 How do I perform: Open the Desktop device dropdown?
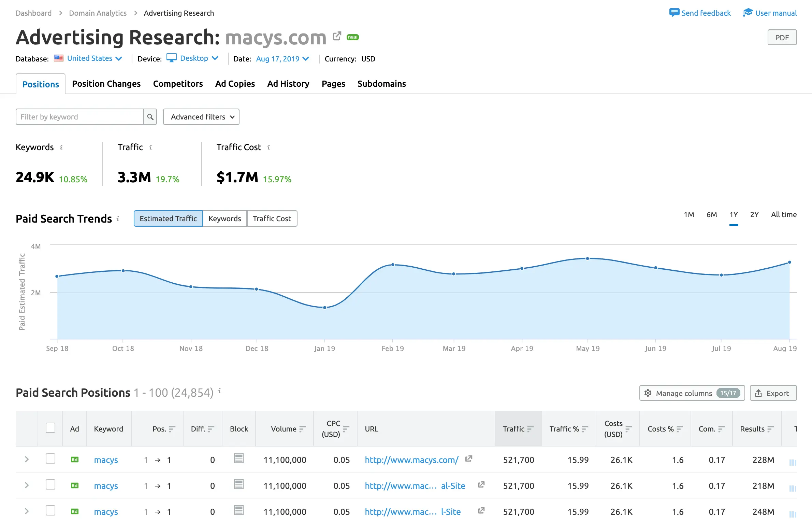coord(193,58)
